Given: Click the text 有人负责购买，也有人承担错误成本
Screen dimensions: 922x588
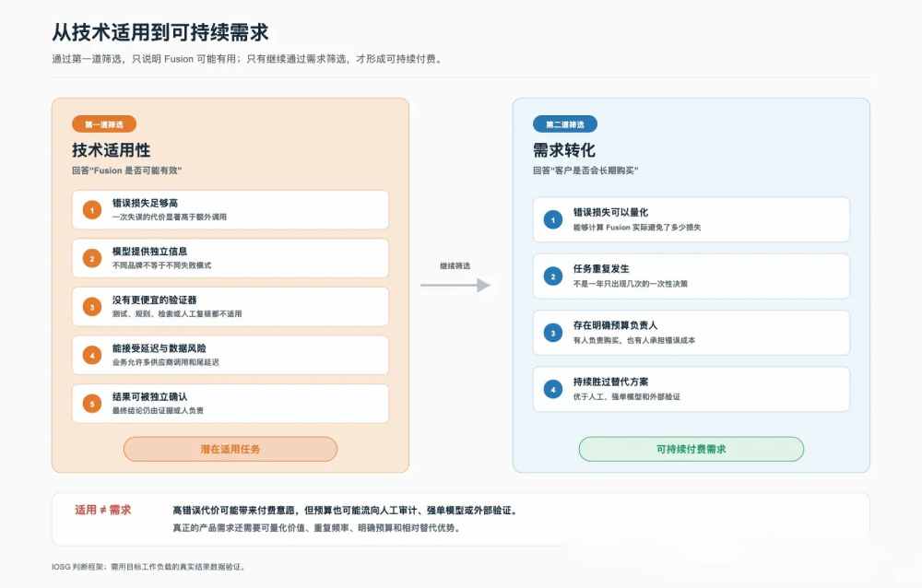Looking at the screenshot, I should tap(634, 340).
